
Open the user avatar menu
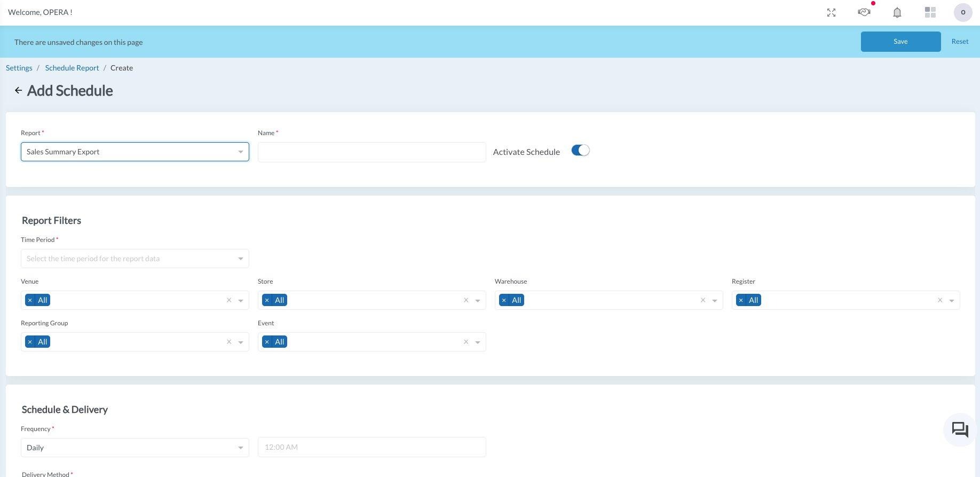click(963, 12)
